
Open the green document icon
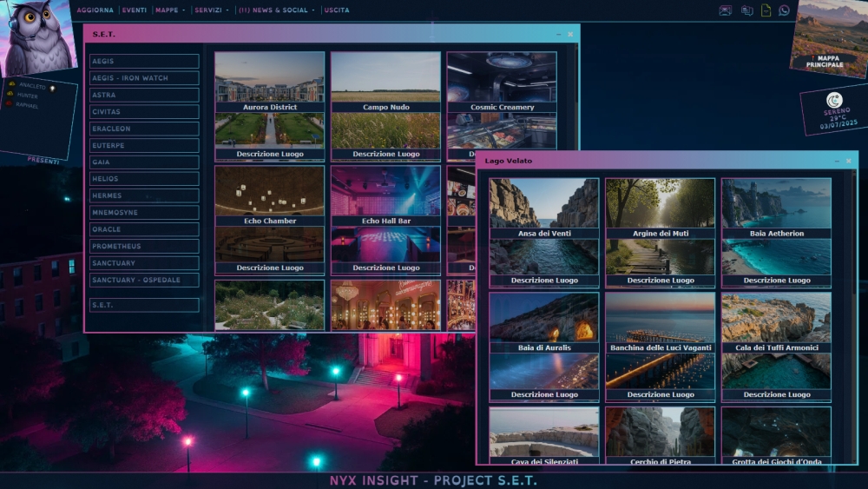pyautogui.click(x=766, y=10)
